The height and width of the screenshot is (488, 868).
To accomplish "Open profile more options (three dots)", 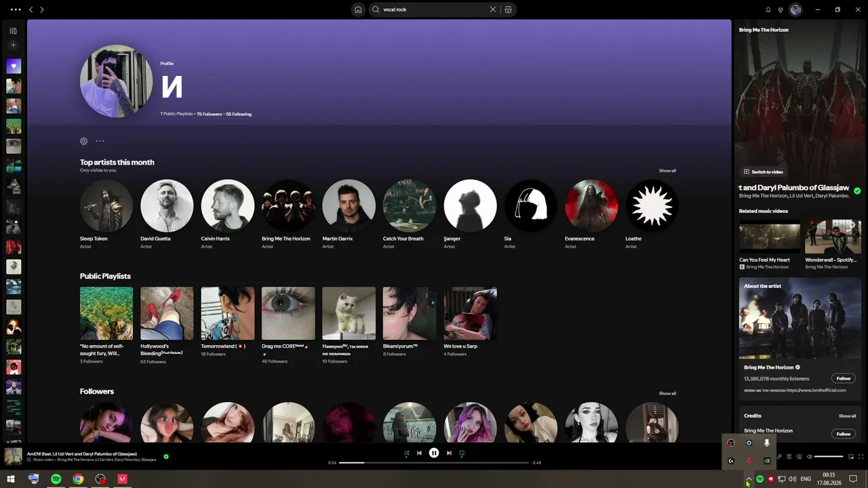I will (x=100, y=141).
